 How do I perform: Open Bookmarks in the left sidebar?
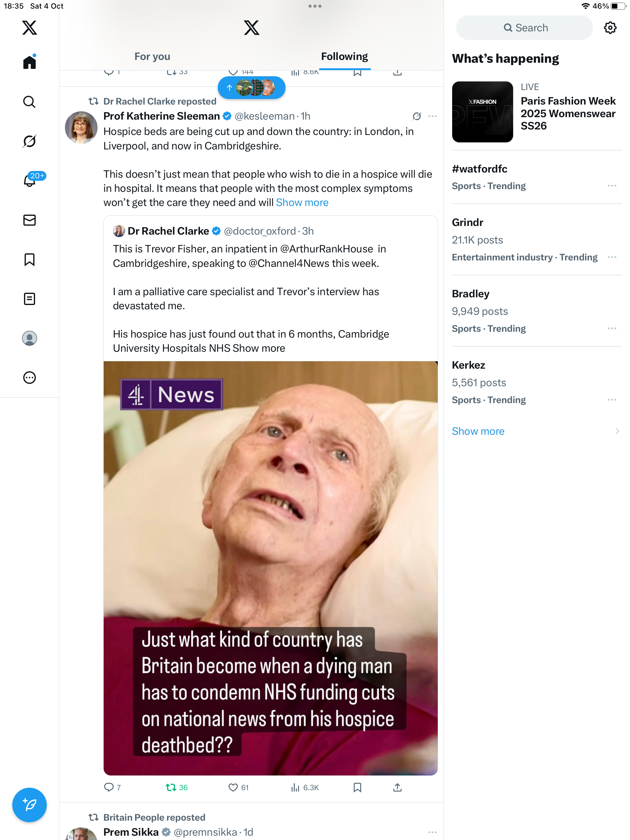click(29, 260)
